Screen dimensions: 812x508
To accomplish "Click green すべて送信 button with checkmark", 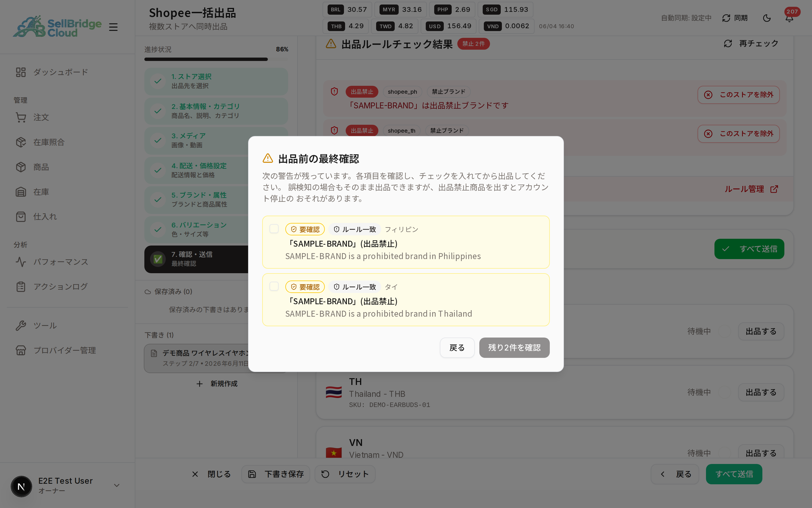I will 749,249.
